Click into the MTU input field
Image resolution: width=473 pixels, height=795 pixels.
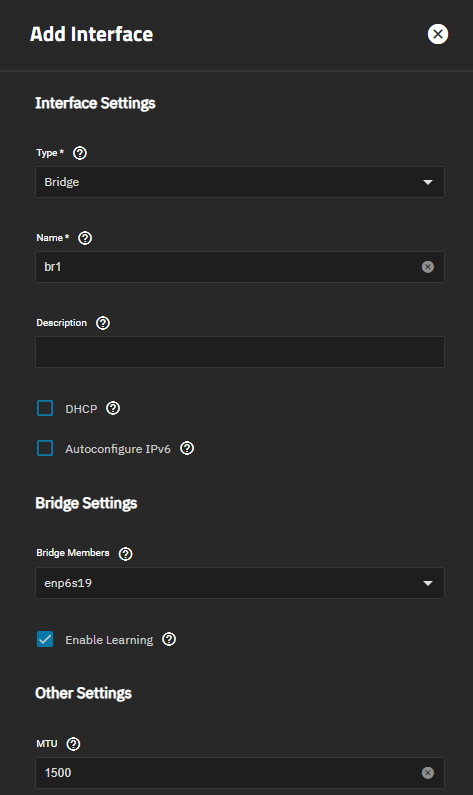coord(228,773)
